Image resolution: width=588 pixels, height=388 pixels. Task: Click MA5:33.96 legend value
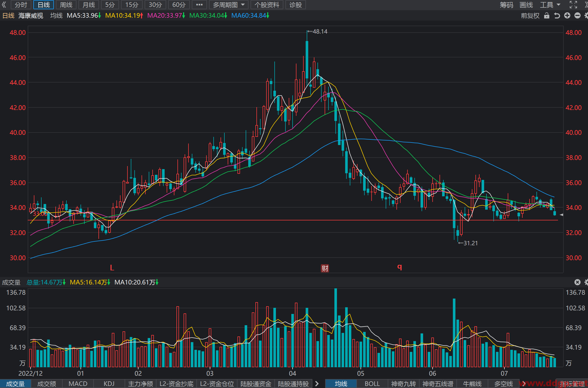(84, 16)
